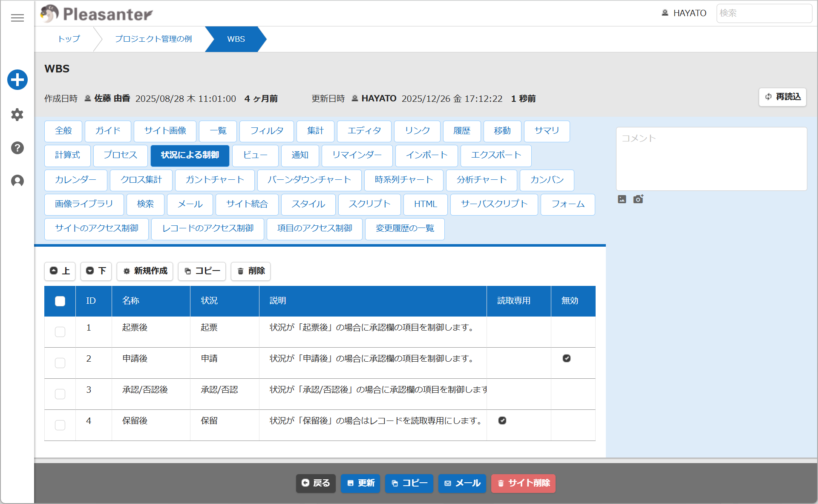Click the Pleasanter logo

click(x=96, y=14)
